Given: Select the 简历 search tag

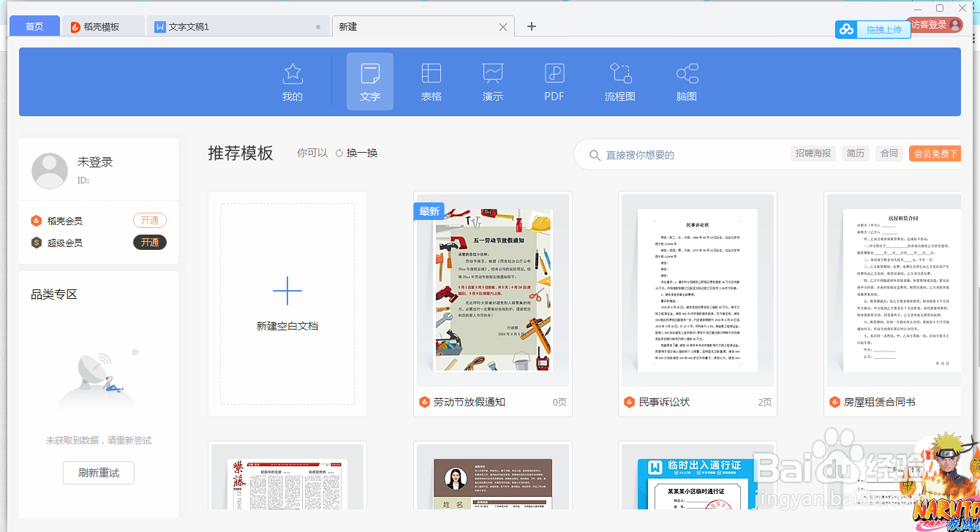Looking at the screenshot, I should (855, 153).
